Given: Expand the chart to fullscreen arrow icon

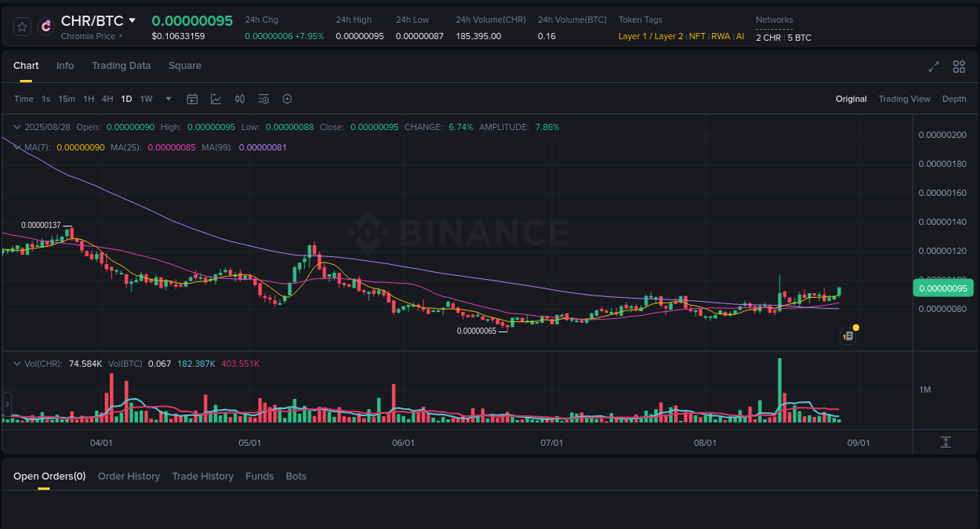Looking at the screenshot, I should (934, 67).
